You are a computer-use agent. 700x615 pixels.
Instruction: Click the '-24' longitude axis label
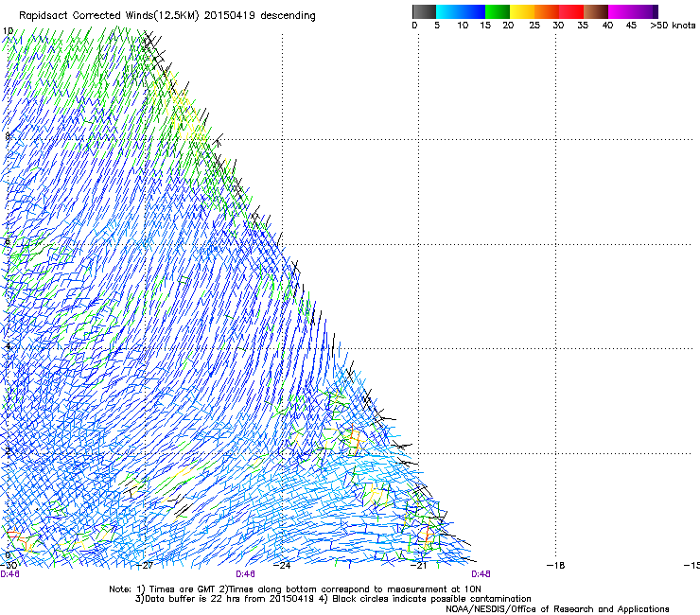(282, 566)
